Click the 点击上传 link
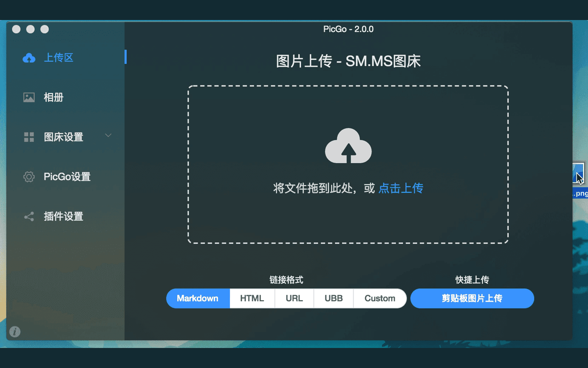This screenshot has width=588, height=368. (401, 188)
